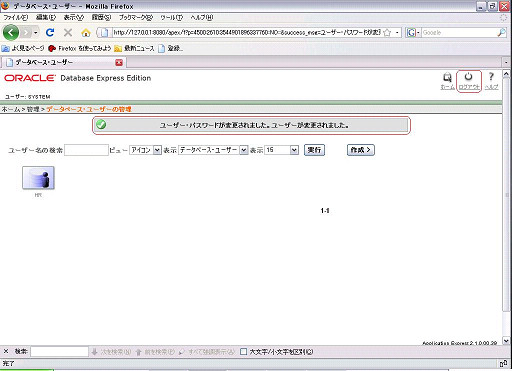The height and width of the screenshot is (371, 512).
Task: Open the HR database user icon
Action: (x=38, y=178)
